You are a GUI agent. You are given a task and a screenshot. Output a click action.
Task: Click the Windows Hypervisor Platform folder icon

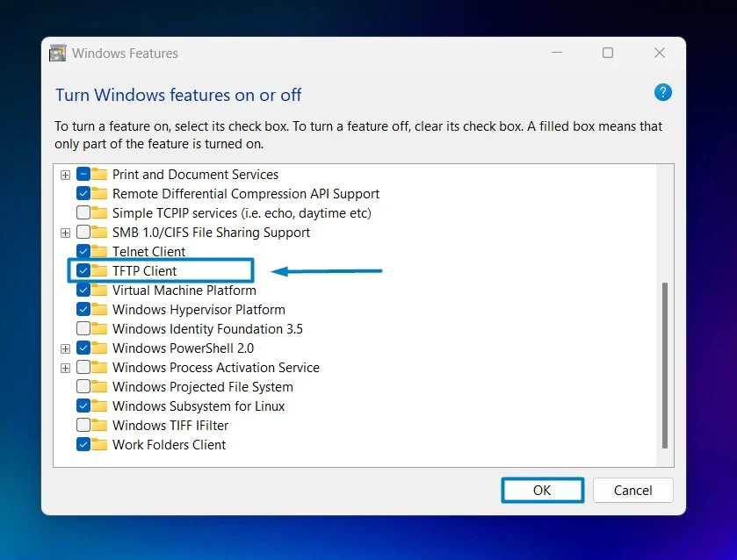(x=99, y=309)
